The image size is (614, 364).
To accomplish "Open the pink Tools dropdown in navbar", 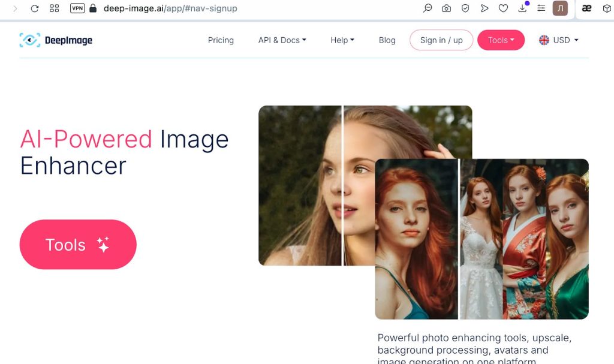I will (x=501, y=40).
